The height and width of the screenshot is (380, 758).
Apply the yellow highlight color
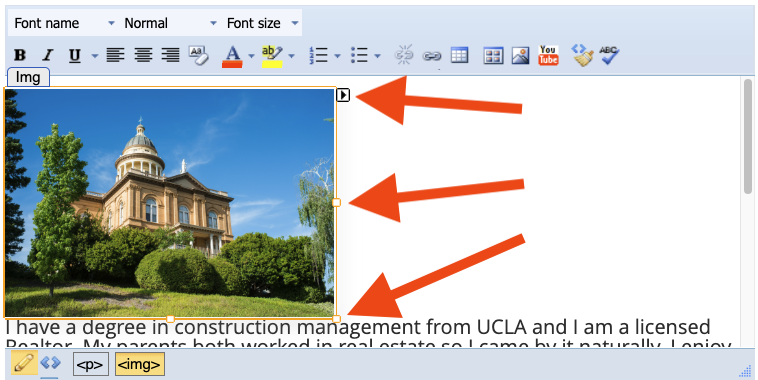(x=272, y=56)
